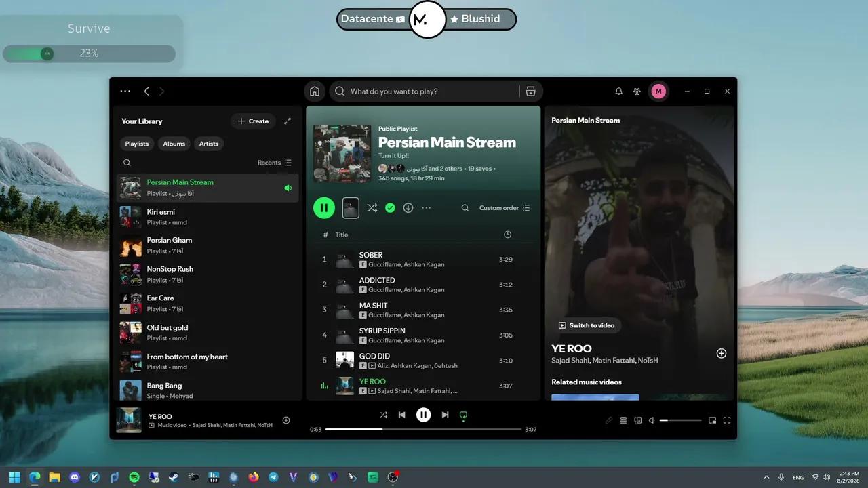This screenshot has height=488, width=868.
Task: Expand Your Library to full view
Action: 288,121
